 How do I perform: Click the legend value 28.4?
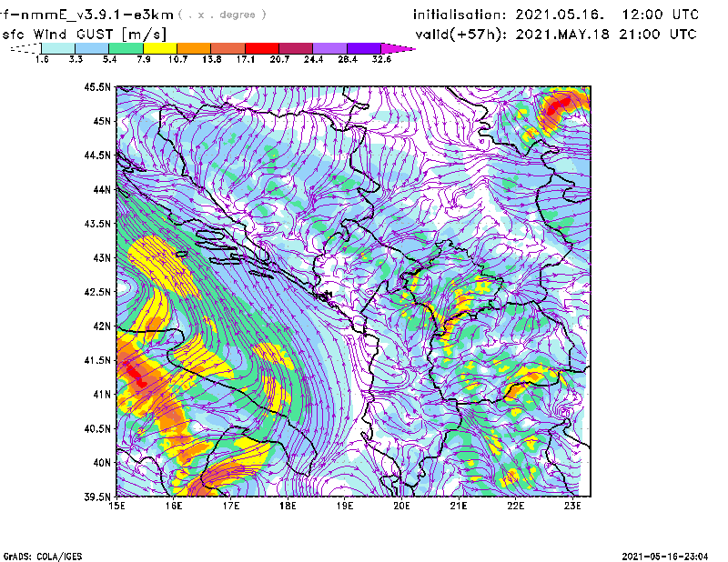(348, 59)
